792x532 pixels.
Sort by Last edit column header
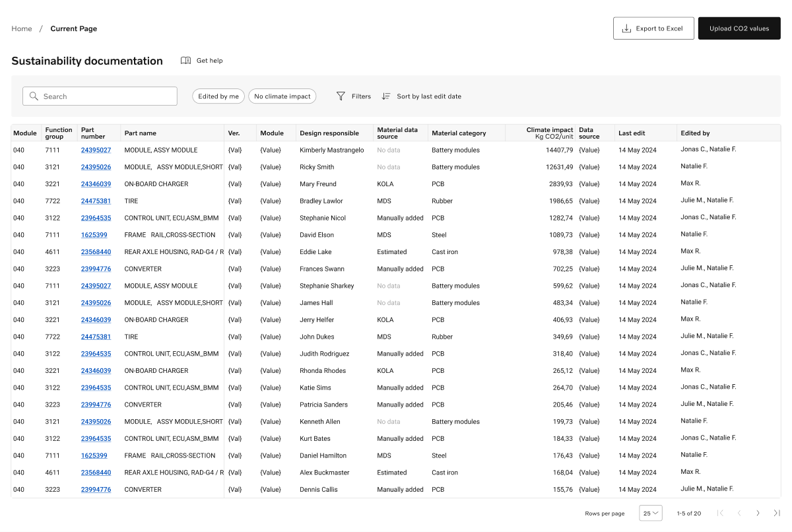(632, 133)
